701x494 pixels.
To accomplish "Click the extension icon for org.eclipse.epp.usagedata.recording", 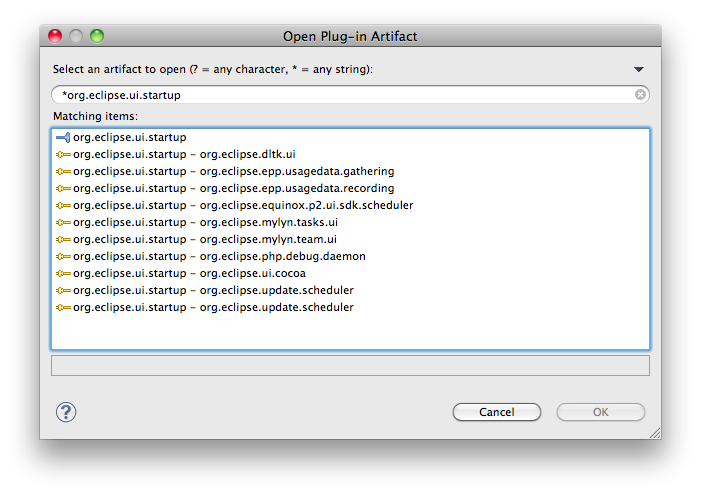I will click(x=63, y=188).
